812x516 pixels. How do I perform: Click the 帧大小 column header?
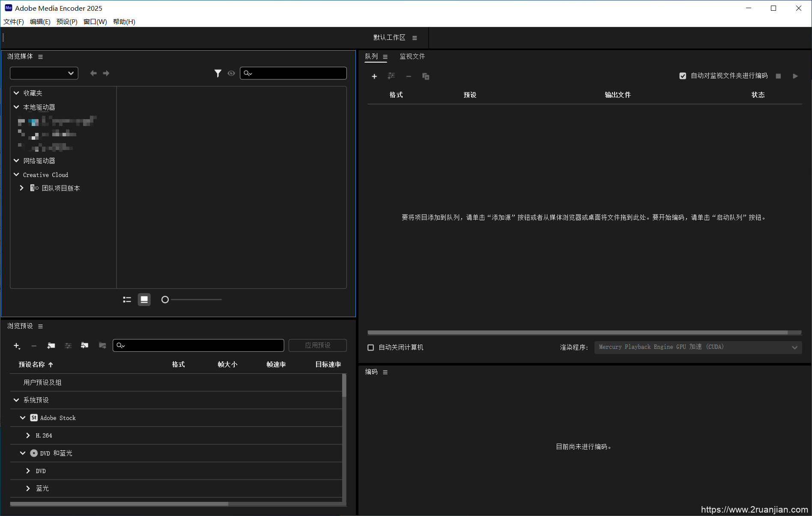(x=227, y=365)
